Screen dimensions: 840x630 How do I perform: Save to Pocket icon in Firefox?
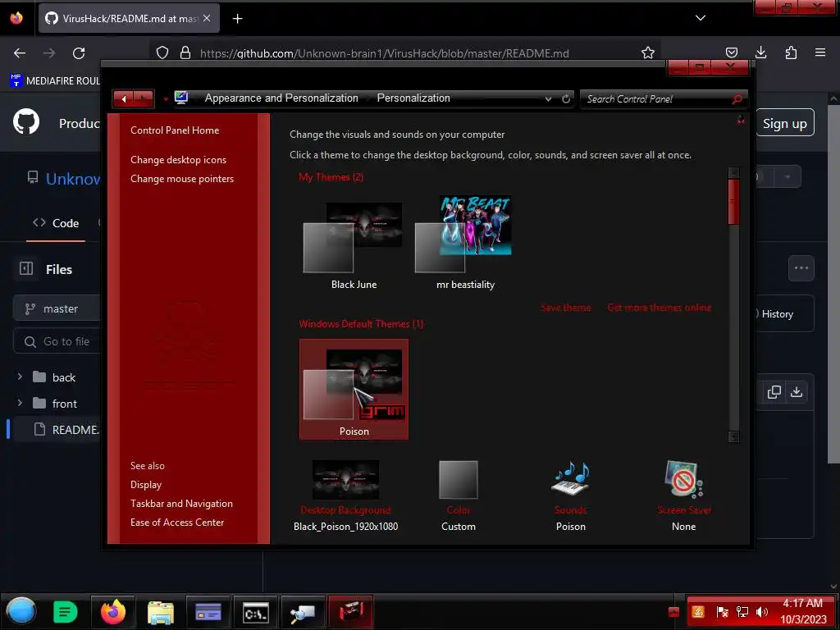731,52
